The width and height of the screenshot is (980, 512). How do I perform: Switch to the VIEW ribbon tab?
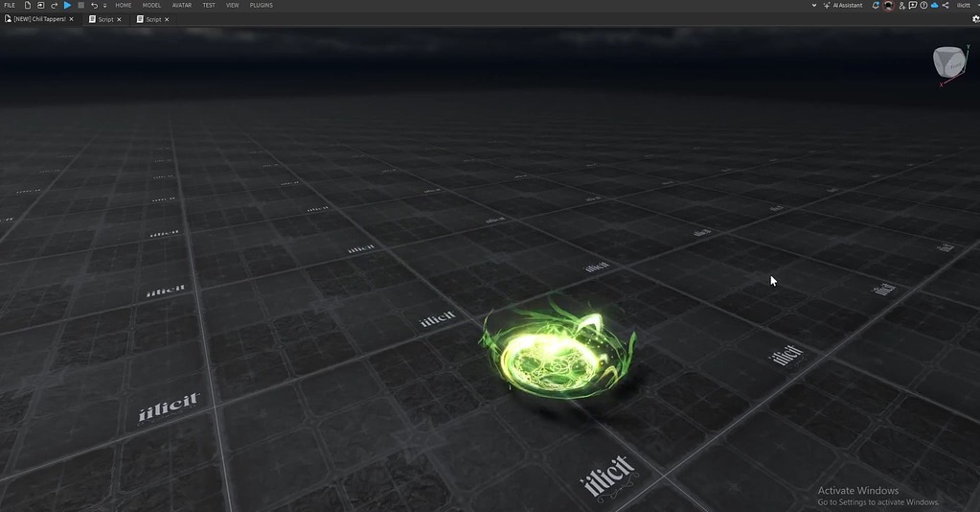pos(233,5)
